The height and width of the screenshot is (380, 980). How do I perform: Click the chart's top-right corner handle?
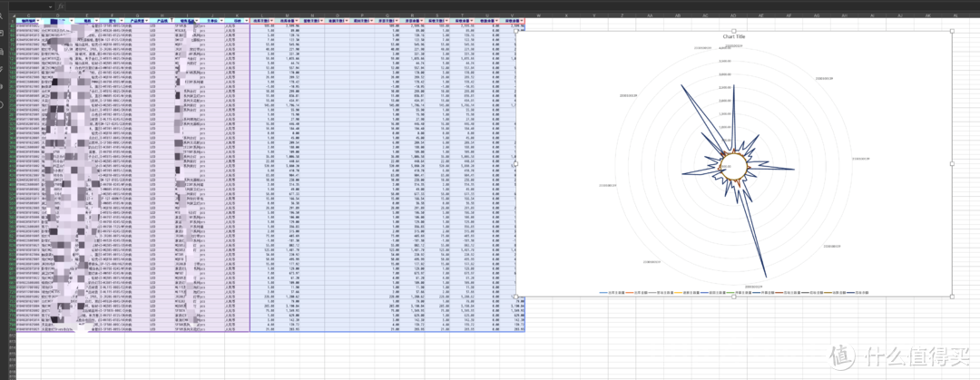pyautogui.click(x=952, y=31)
